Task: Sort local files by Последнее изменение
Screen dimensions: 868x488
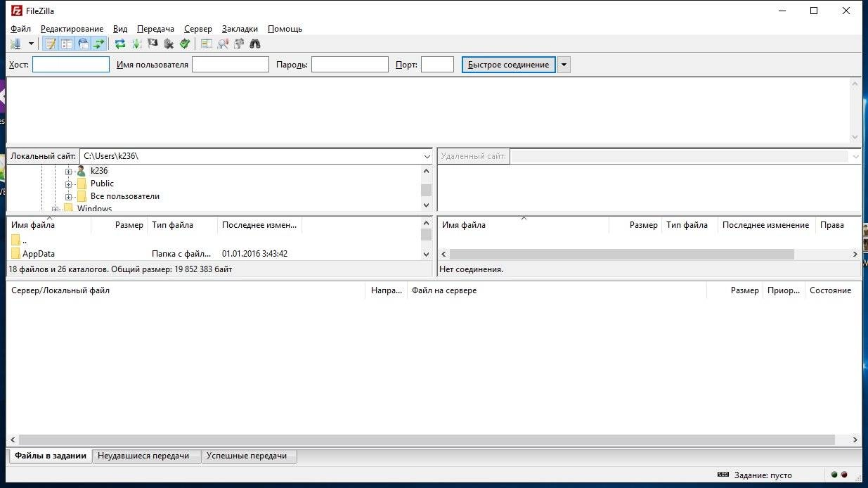Action: click(x=259, y=225)
